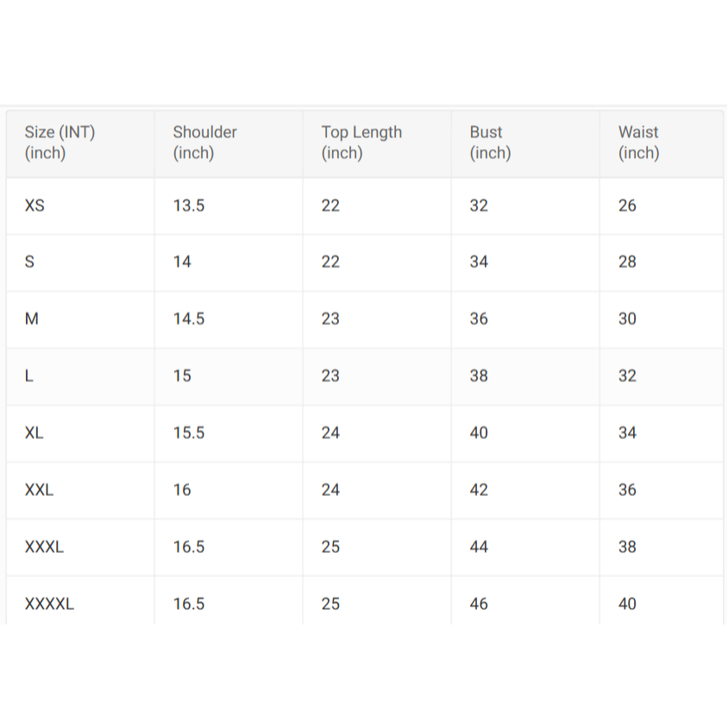This screenshot has width=728, height=728.
Task: Select the M size row label
Action: 32,319
